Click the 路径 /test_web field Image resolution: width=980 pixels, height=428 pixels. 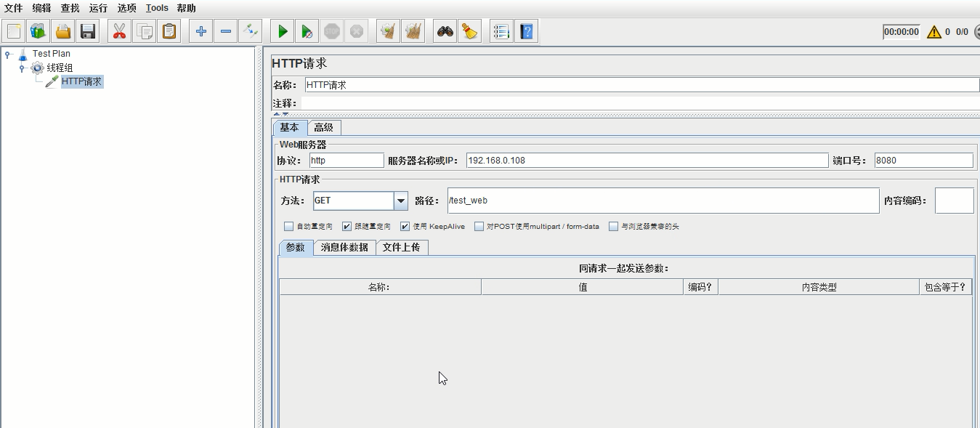[x=663, y=201]
